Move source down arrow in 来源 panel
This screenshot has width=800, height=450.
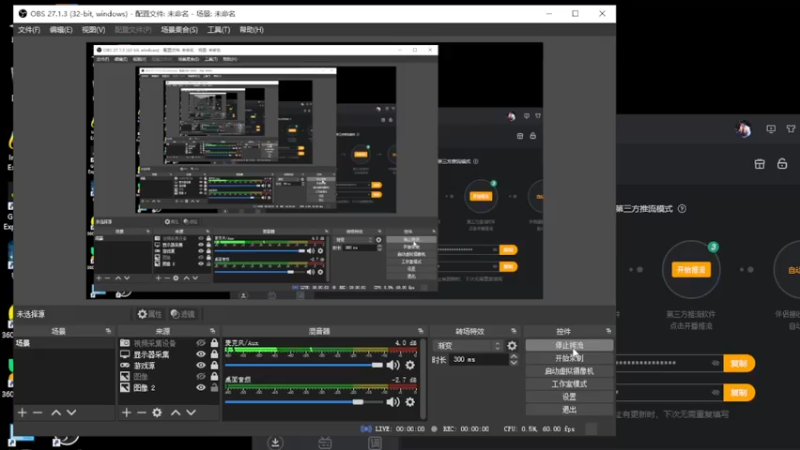[x=191, y=412]
